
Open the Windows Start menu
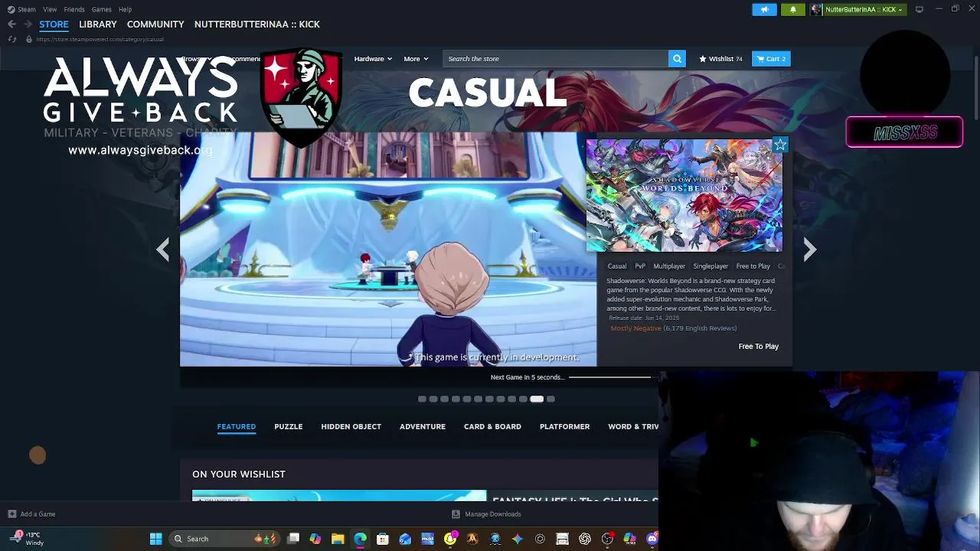point(155,539)
